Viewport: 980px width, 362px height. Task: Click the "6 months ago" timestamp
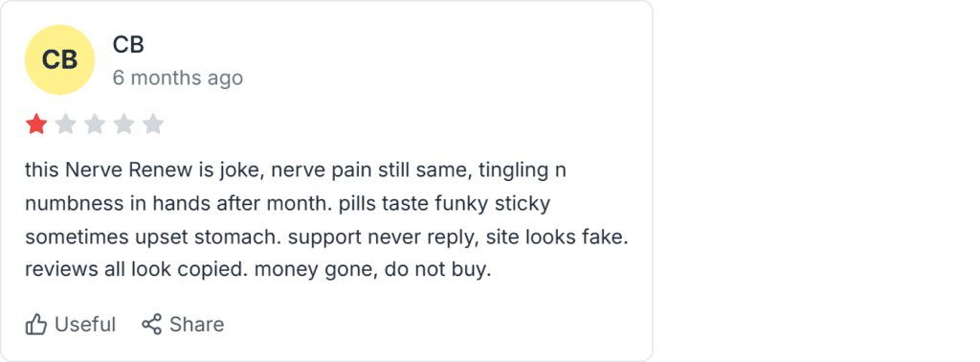(x=177, y=79)
